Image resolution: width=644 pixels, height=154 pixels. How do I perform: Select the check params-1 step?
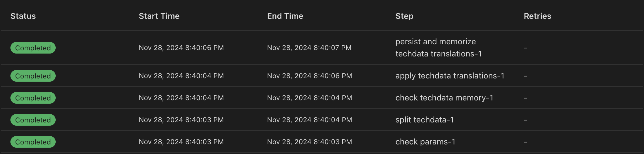click(425, 142)
